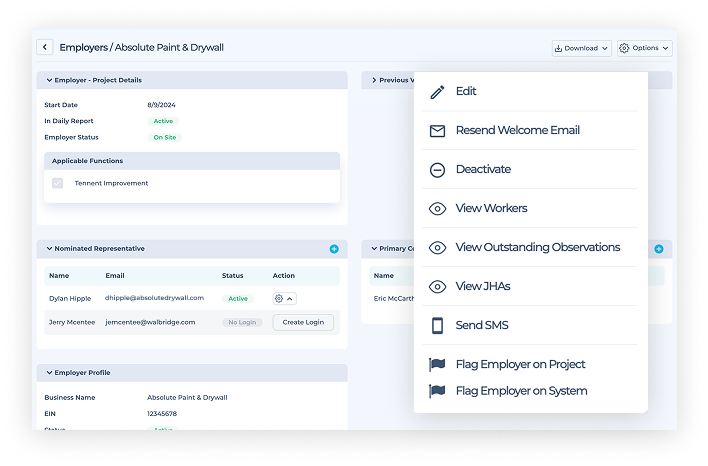
Task: Click eye icon beside View Outstanding Observations
Action: (437, 247)
